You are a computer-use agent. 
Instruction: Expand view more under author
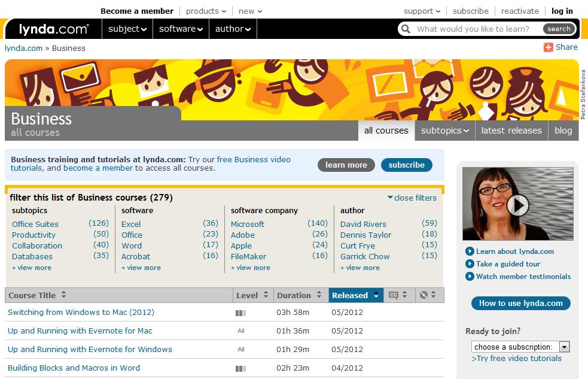click(360, 268)
